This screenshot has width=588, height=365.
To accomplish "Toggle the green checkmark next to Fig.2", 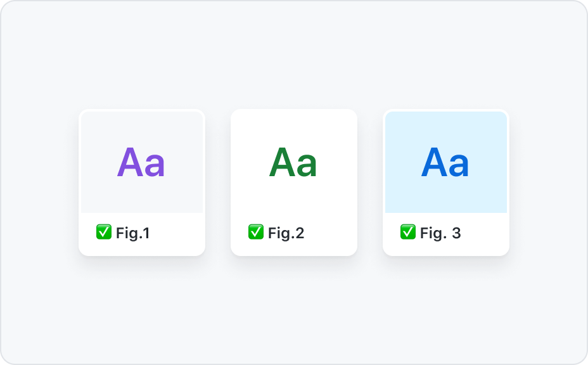I will tap(256, 232).
